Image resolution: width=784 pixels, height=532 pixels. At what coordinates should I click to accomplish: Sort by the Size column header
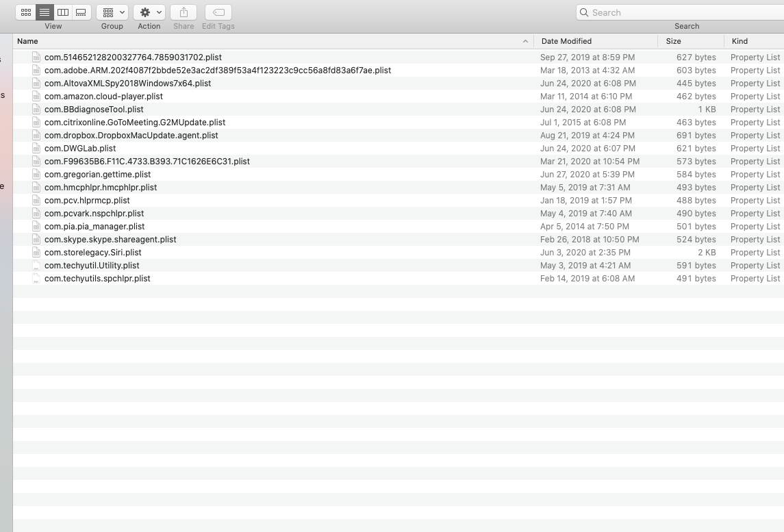coord(691,41)
